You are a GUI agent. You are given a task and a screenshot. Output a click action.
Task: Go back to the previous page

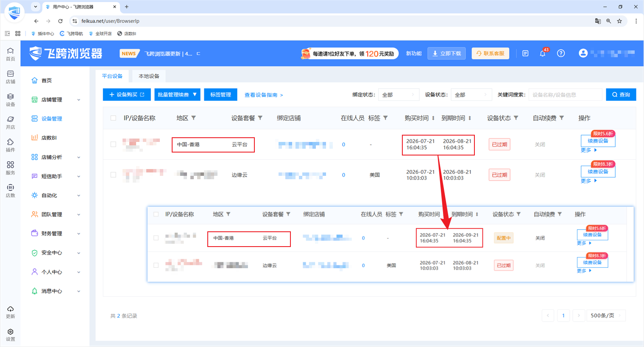point(36,21)
